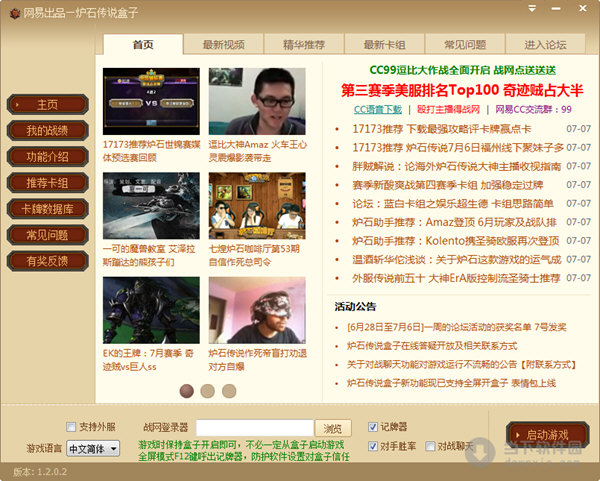600x481 pixels.
Task: Click the 网易CC交流群：99 link
Action: (533, 109)
